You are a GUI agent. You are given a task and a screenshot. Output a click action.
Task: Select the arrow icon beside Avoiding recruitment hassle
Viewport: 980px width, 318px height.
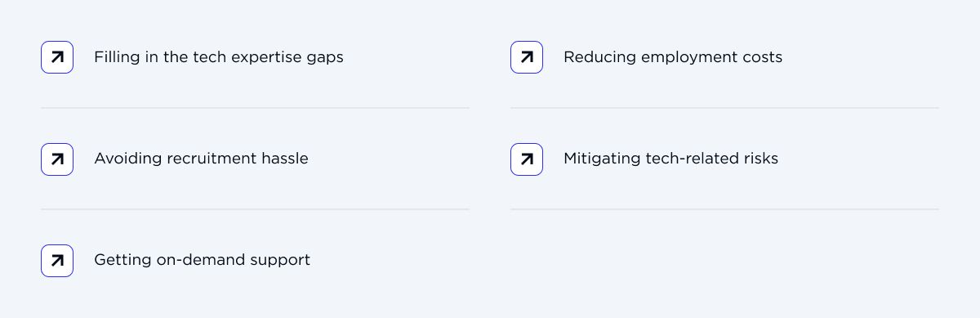pos(57,159)
